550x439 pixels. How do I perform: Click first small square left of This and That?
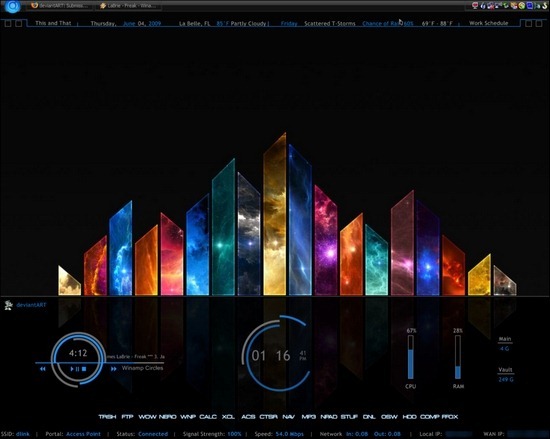click(8, 23)
